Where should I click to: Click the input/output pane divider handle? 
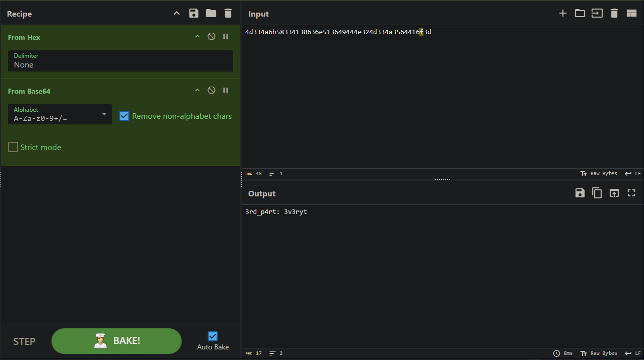pos(443,179)
